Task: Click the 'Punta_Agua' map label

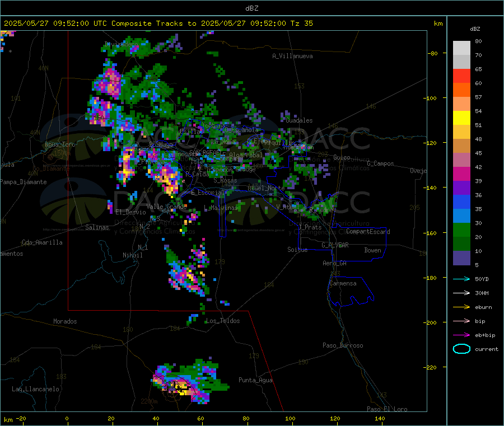Action: [255, 380]
